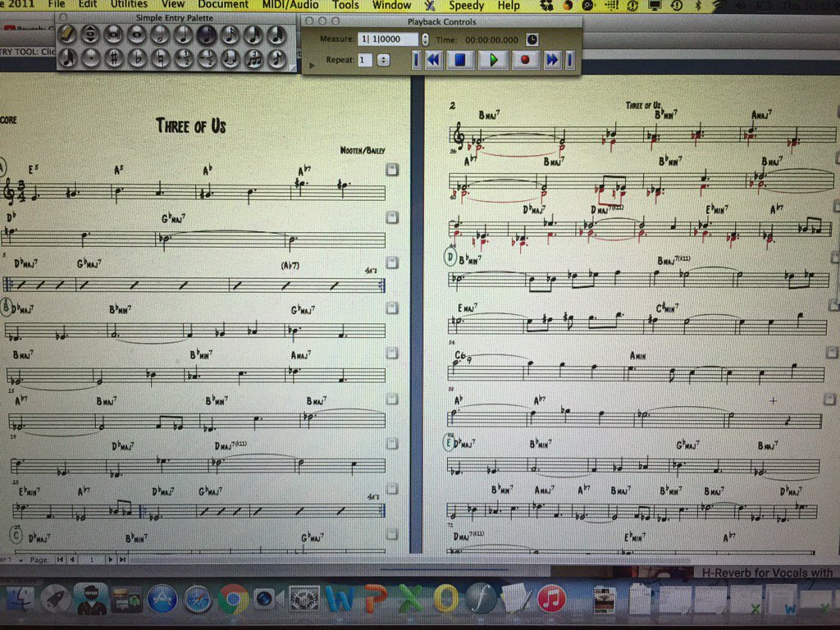Viewport: 840px width, 630px height.
Task: Open the Speedy menu
Action: [466, 6]
